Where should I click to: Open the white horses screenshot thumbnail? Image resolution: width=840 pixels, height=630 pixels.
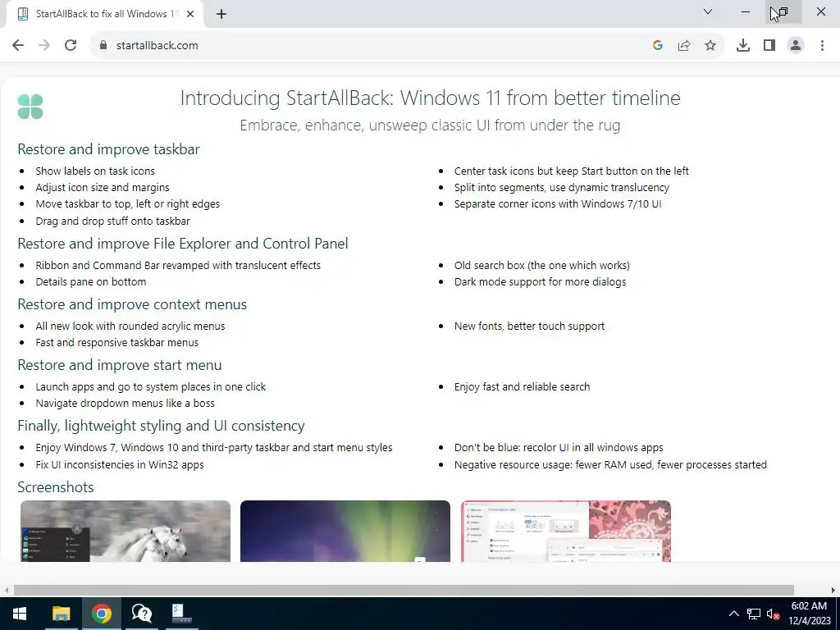point(126,531)
